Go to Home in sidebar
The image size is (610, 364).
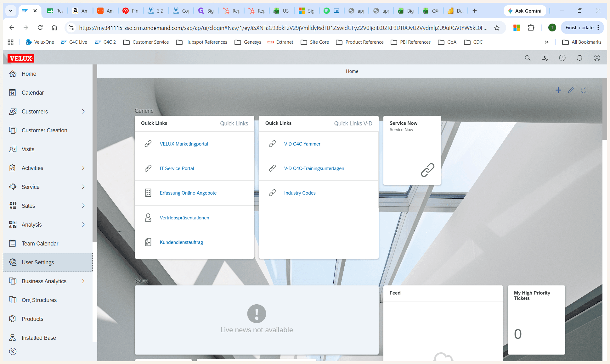coord(48,74)
